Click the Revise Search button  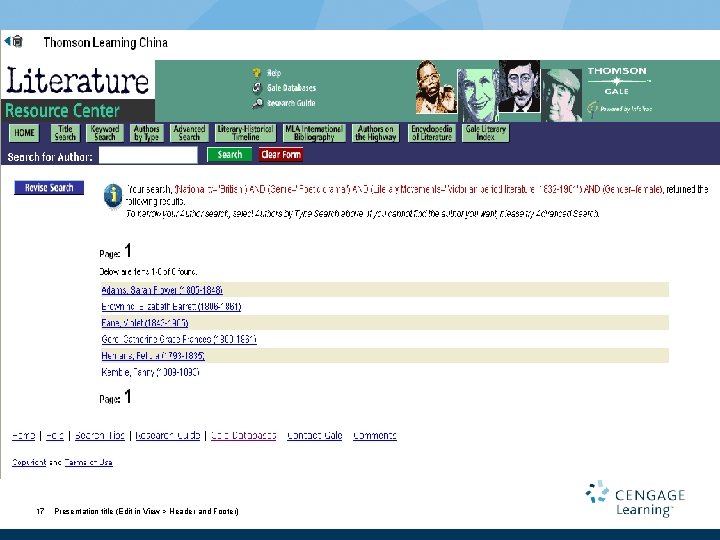click(49, 187)
